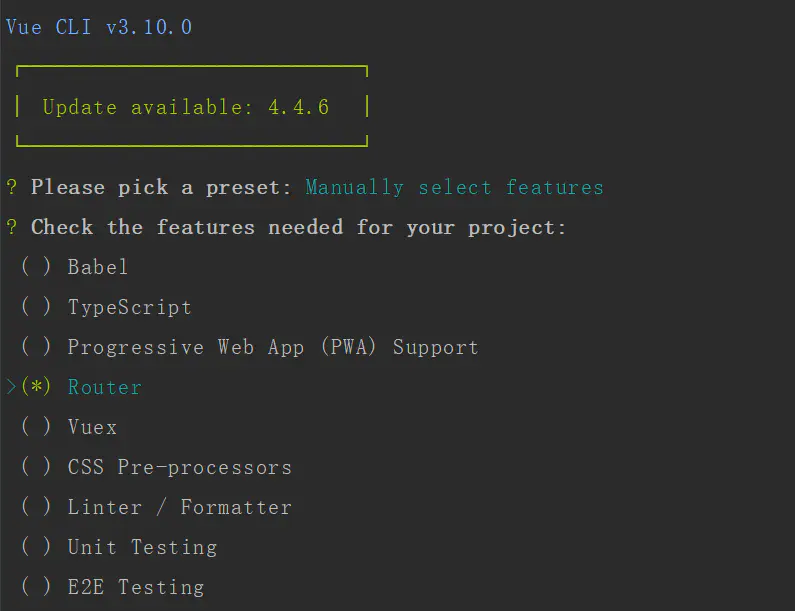Click question mark before features prompt

point(11,227)
